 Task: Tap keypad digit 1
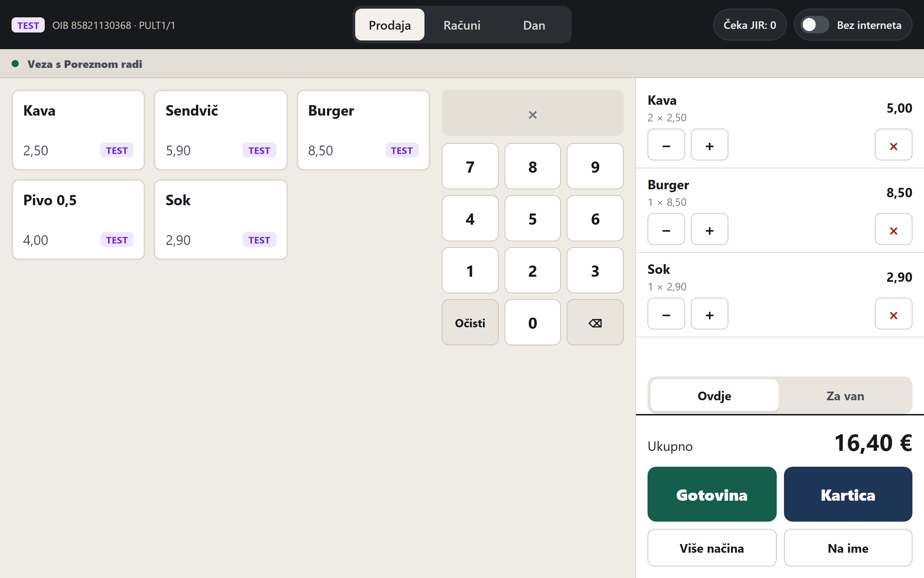470,270
